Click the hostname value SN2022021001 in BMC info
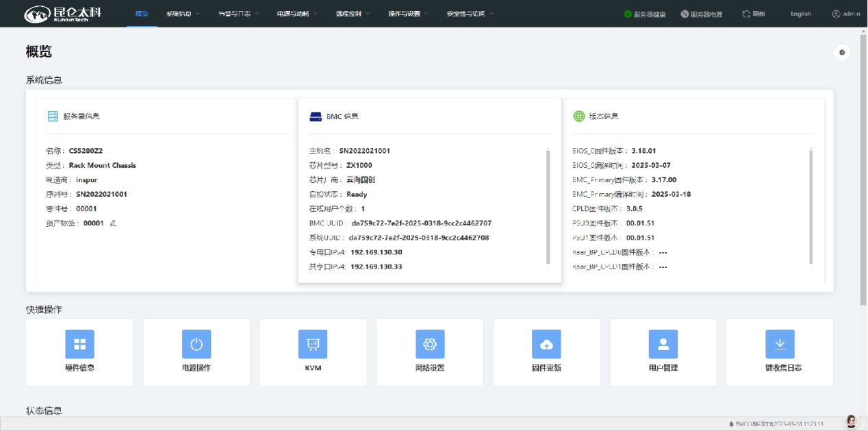Screen dimensions: 868x431 (x=364, y=151)
